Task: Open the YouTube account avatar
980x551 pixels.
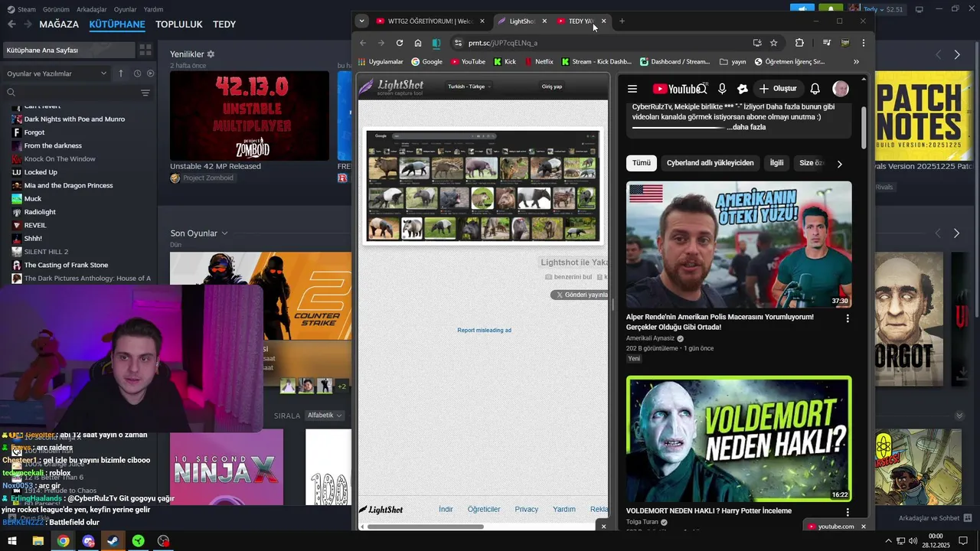Action: (x=841, y=89)
